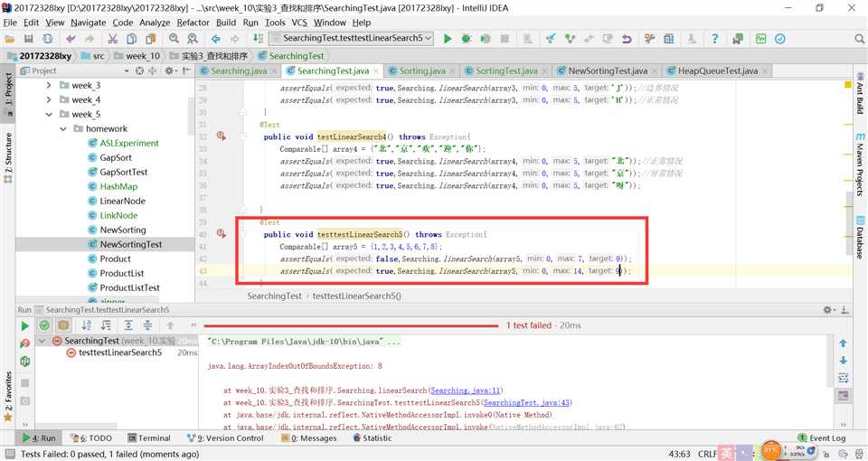Viewport: 868px width, 461px height.
Task: Open Run panel settings gear icon
Action: pyautogui.click(x=827, y=310)
